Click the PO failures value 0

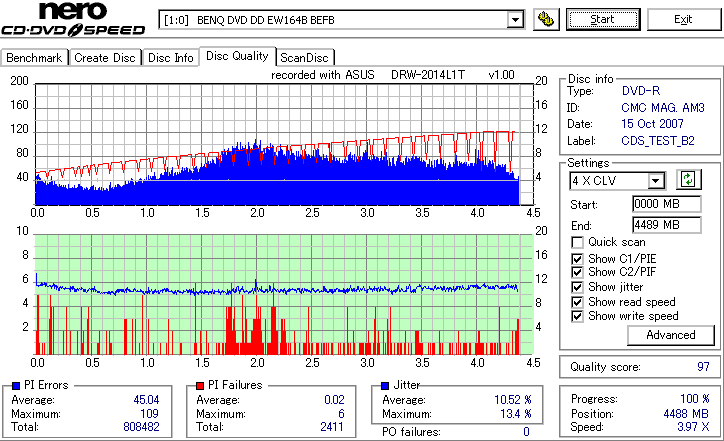[x=526, y=432]
